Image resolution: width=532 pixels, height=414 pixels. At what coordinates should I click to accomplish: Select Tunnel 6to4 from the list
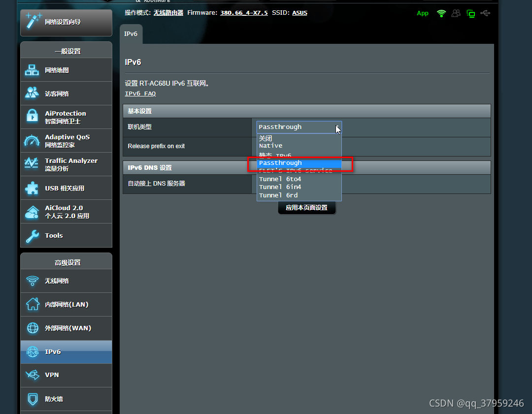(x=299, y=179)
